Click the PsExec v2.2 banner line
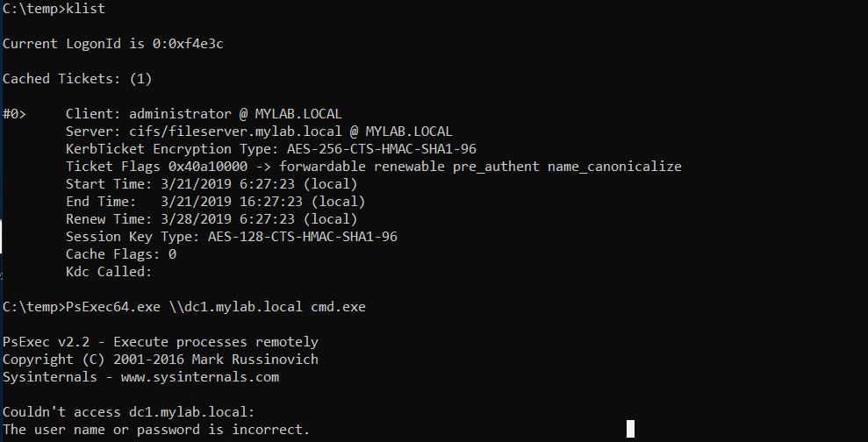Screen dimensions: 868x442 [161, 342]
